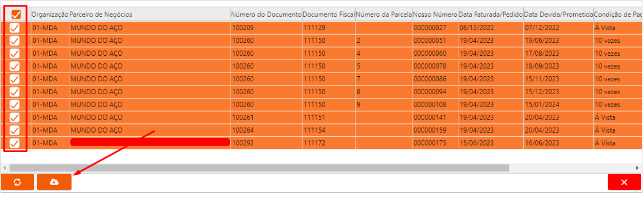Click due date 19/06/2023 cell

558,41
